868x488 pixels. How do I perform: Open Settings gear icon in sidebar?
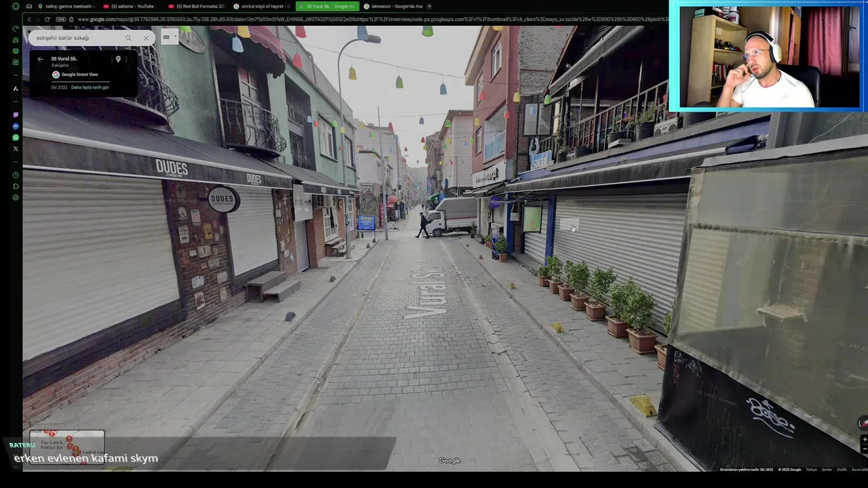click(16, 198)
